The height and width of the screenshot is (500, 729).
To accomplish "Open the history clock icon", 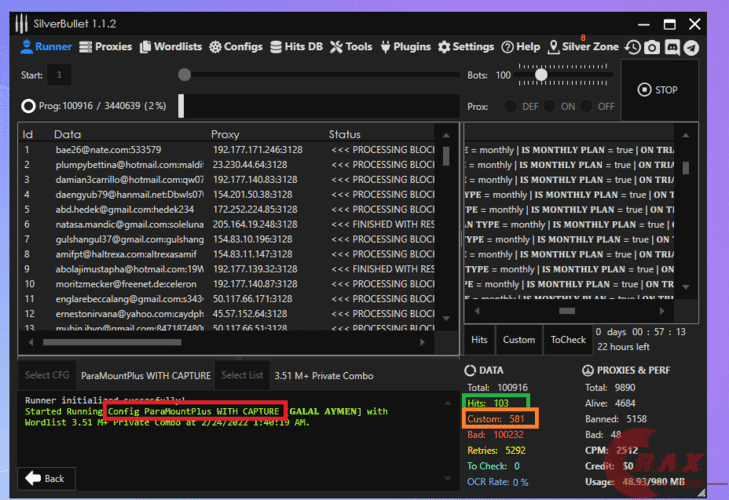I will click(x=632, y=47).
